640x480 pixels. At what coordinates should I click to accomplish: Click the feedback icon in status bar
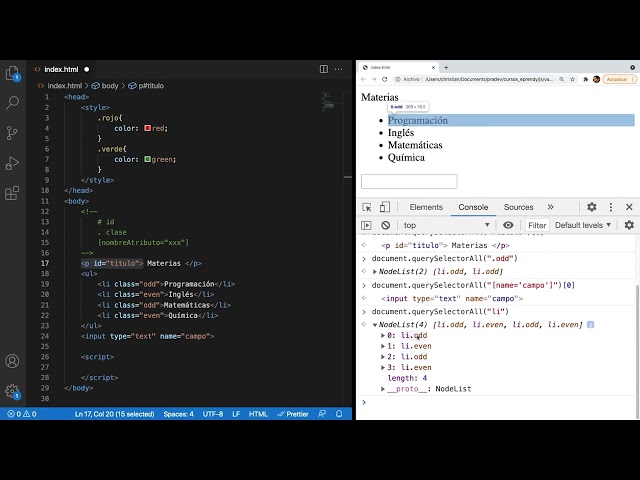[322, 414]
